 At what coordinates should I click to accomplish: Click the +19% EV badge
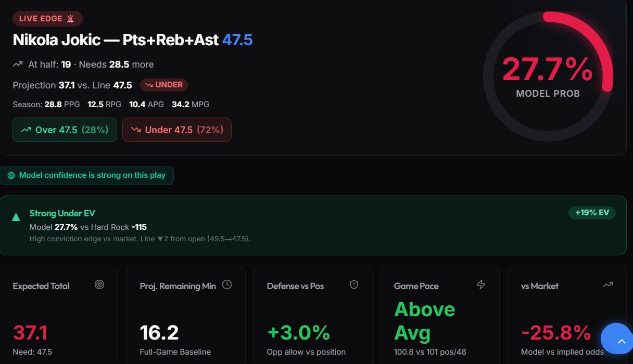pyautogui.click(x=592, y=213)
